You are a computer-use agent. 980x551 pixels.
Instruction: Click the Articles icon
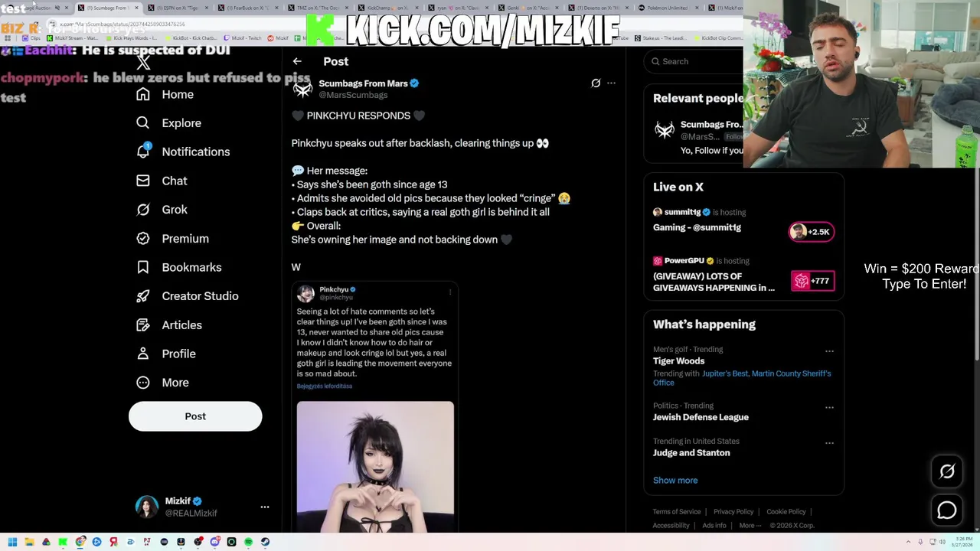pos(143,324)
